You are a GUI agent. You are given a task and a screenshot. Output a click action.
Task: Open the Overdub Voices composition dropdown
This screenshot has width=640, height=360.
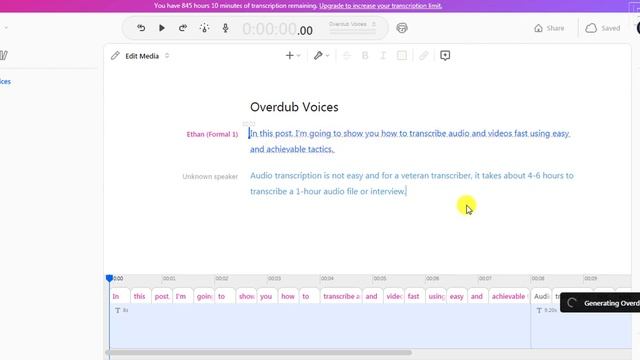(352, 24)
